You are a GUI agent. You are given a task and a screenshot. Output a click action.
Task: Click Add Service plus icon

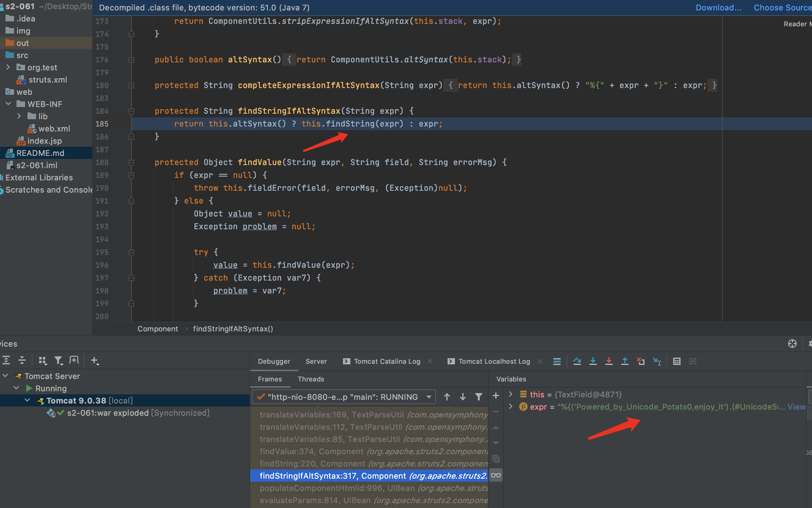pyautogui.click(x=95, y=360)
